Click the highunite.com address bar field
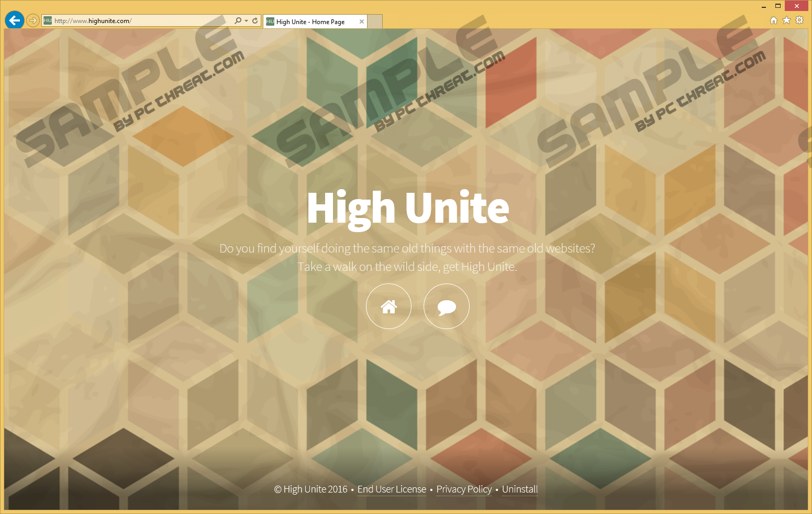This screenshot has height=514, width=812. click(141, 21)
